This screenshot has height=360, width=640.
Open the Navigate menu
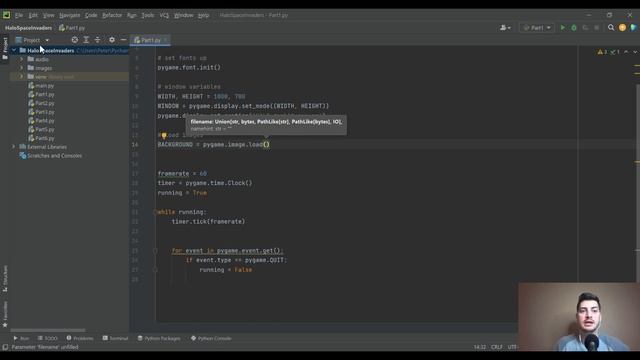click(70, 15)
